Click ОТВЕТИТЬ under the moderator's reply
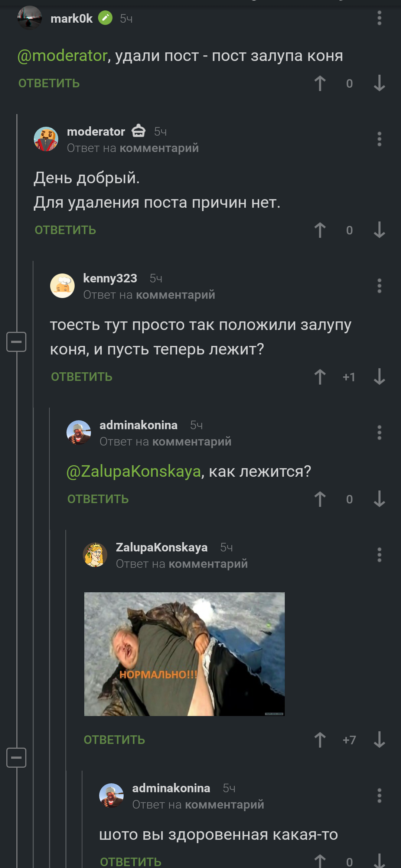 [65, 230]
